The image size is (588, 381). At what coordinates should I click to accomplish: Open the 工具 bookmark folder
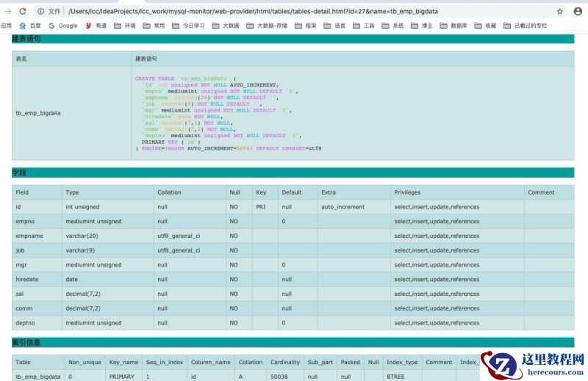click(364, 26)
